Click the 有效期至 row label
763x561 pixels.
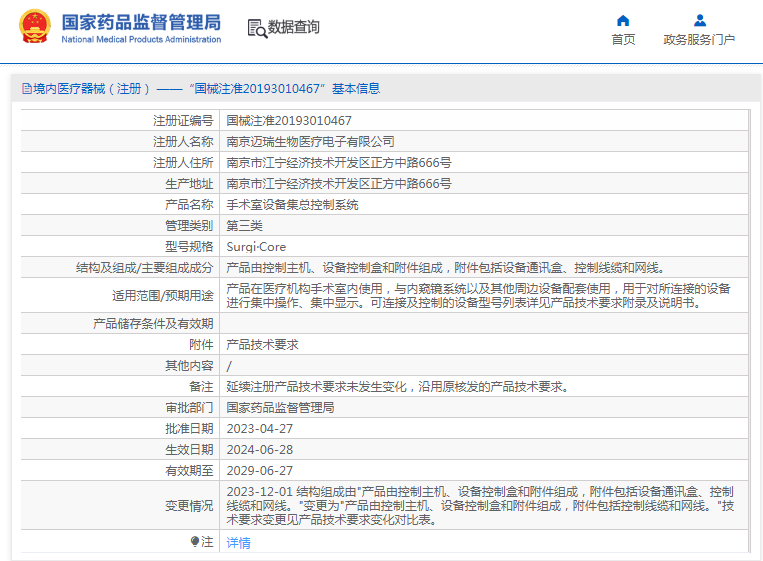pos(189,471)
